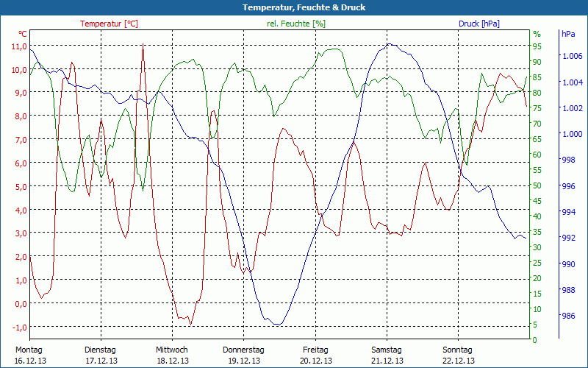Click the '988' pressure axis value

pyautogui.click(x=568, y=290)
